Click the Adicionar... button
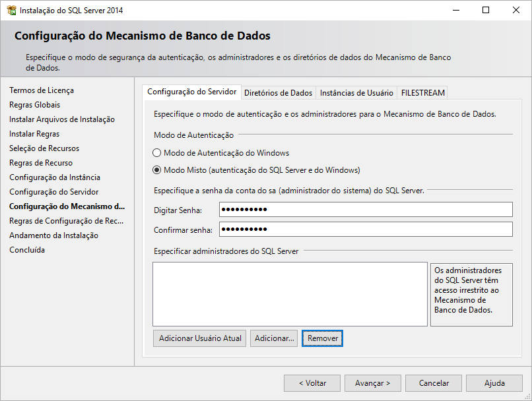 (x=274, y=338)
